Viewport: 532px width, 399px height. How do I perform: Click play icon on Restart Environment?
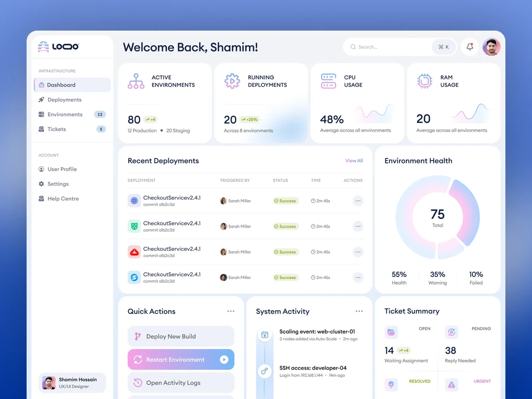tap(224, 360)
